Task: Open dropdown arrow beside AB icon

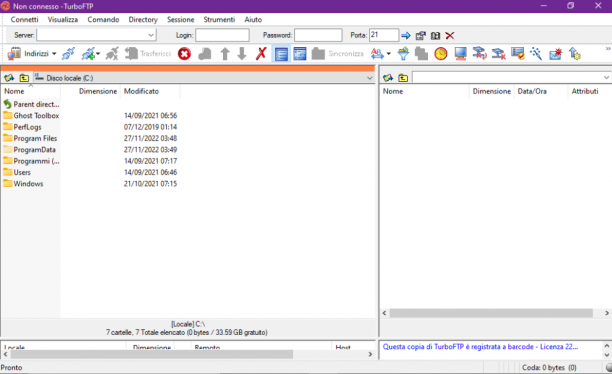Action: pos(388,53)
